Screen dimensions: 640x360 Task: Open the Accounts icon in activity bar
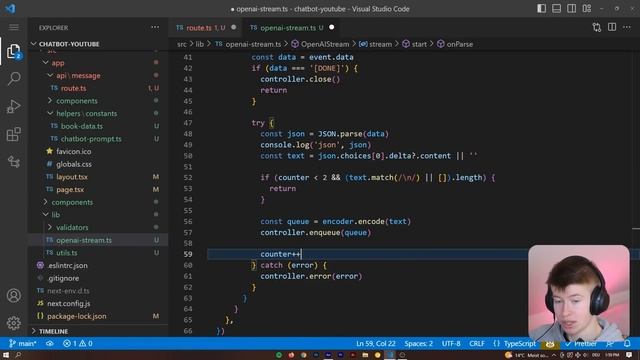(14, 295)
